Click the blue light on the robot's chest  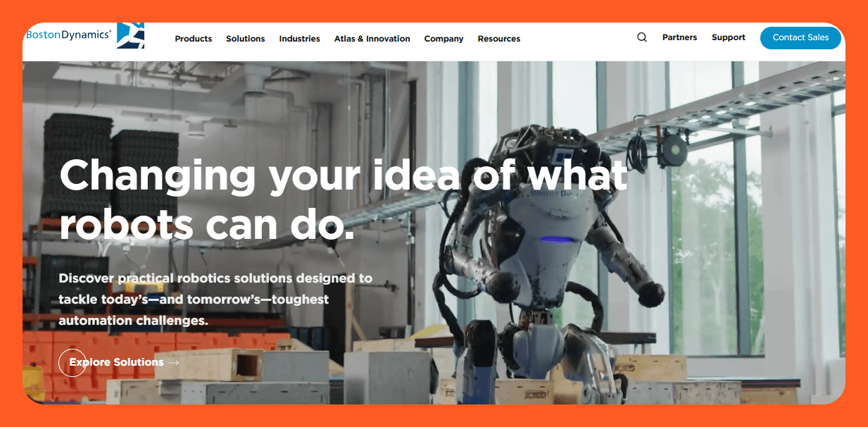(x=557, y=240)
